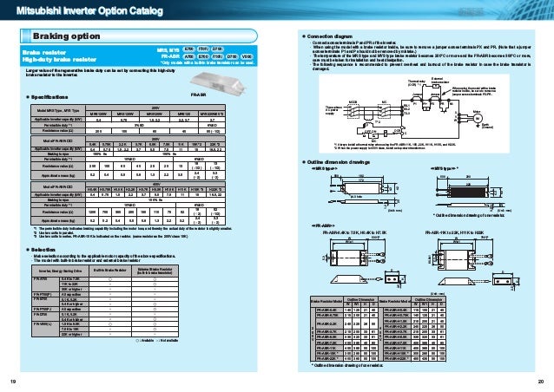Click the Motor symbol in the connection diagram
554x392 pixels.
[477, 118]
